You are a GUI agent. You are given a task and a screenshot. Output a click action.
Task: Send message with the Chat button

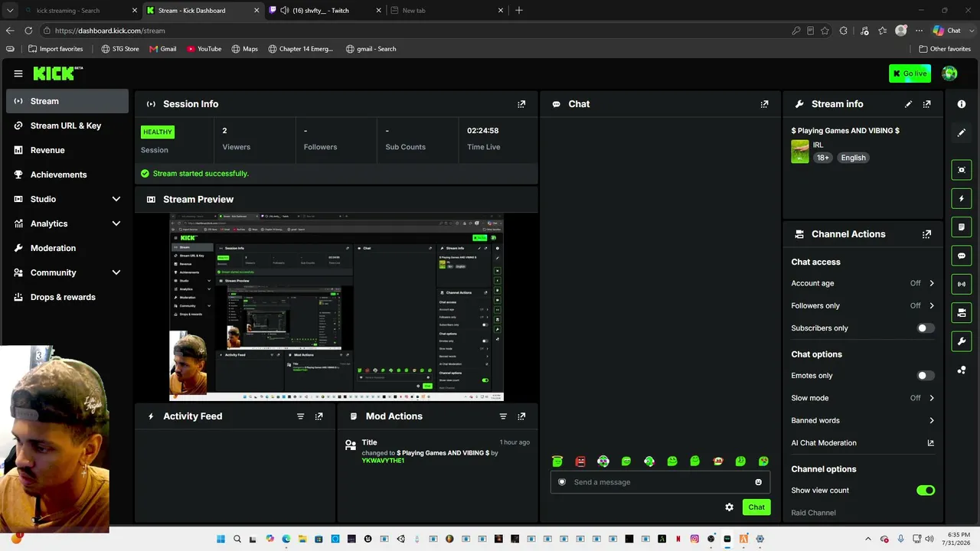(x=756, y=507)
